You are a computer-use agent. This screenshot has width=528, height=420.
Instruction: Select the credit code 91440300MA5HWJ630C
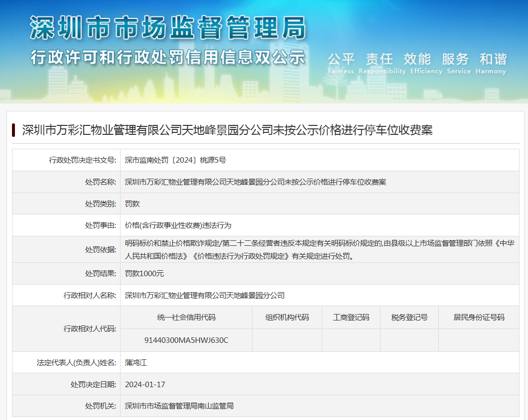tap(186, 340)
